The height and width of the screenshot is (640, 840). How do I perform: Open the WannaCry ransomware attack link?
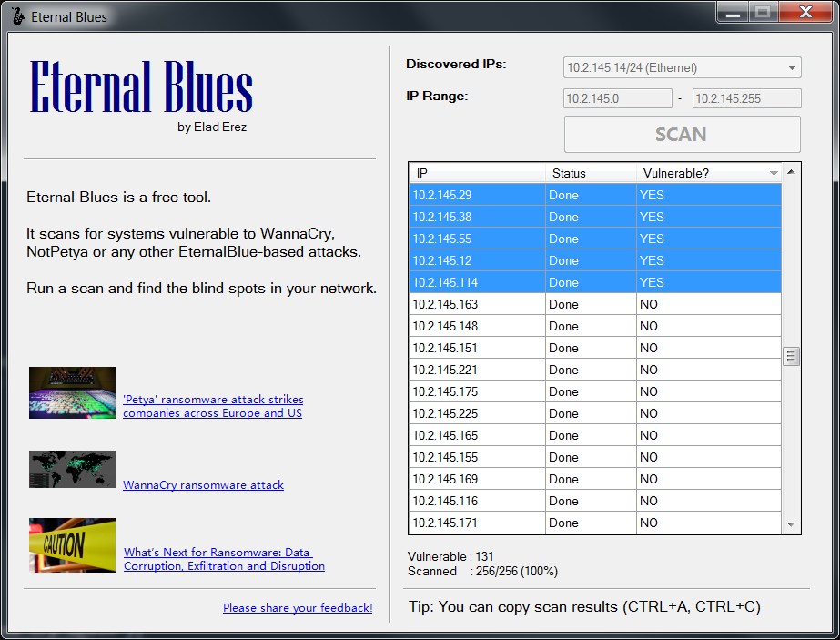pyautogui.click(x=202, y=484)
